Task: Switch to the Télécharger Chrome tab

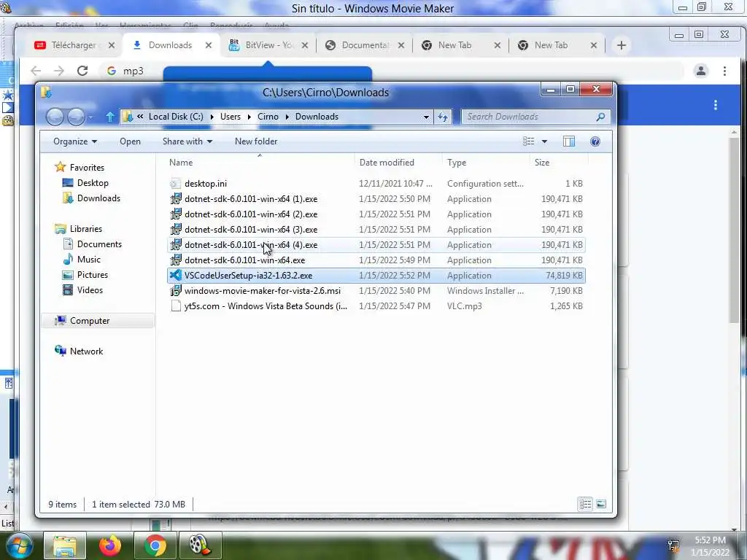Action: tap(74, 45)
